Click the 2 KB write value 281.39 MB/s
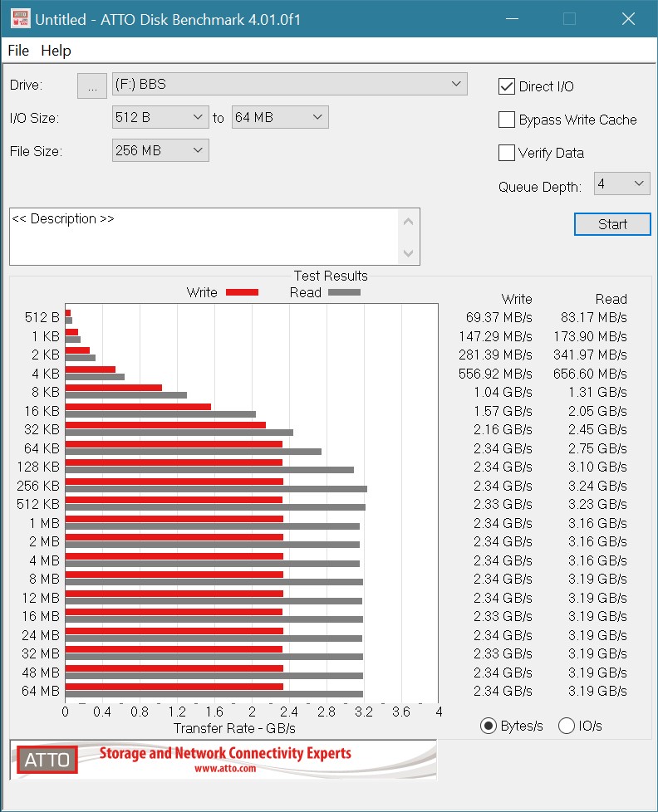The image size is (658, 812). point(495,355)
